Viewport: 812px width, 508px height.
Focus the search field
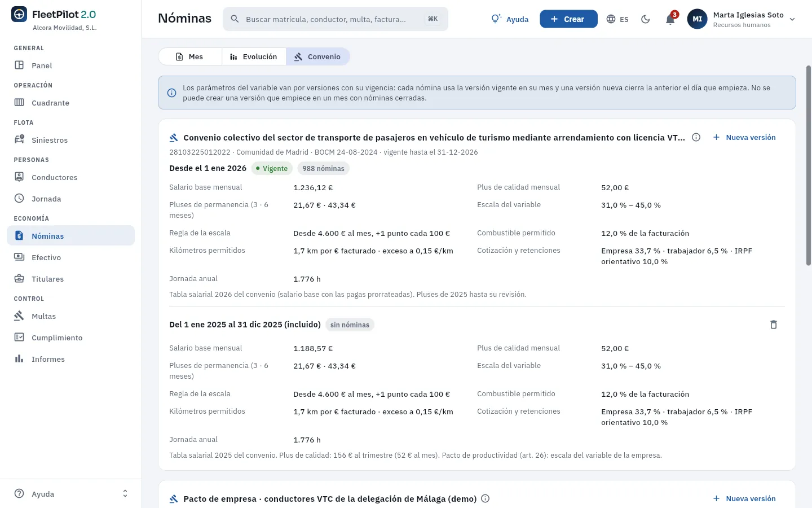[x=336, y=19]
